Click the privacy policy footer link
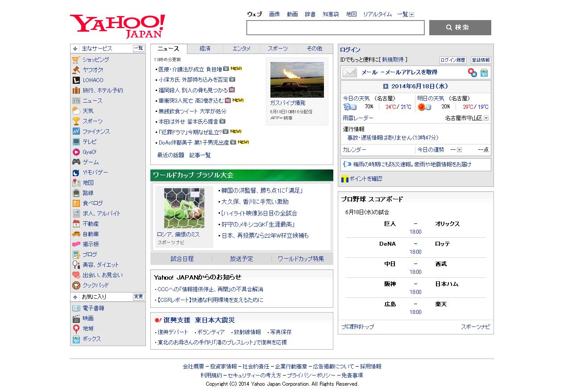Image resolution: width=564 pixels, height=392 pixels. pos(311,375)
